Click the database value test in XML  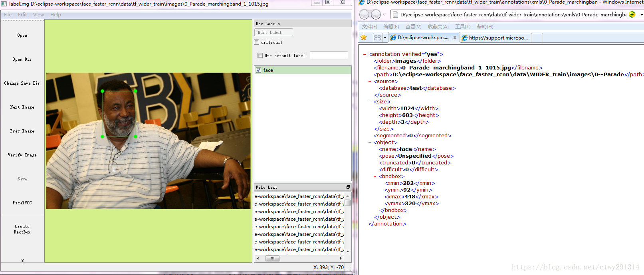[416, 88]
